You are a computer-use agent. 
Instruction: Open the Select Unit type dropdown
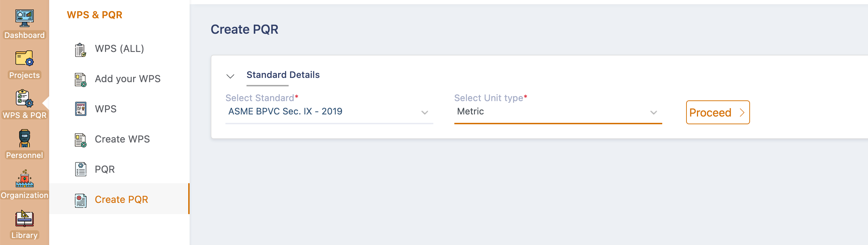(x=558, y=112)
